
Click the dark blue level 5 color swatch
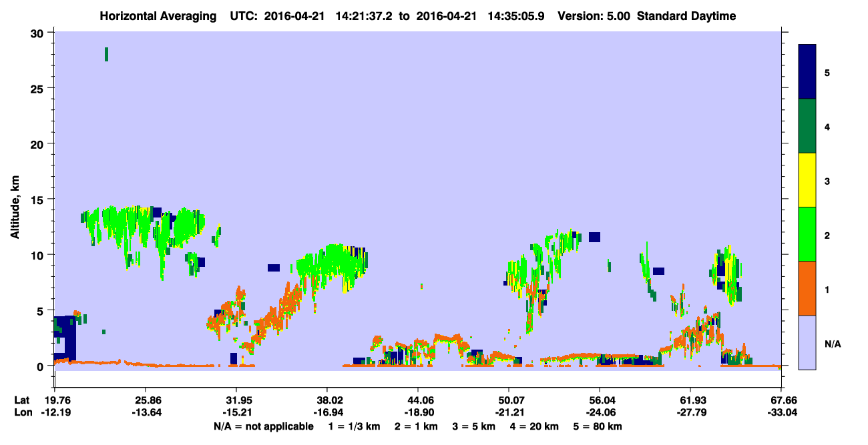807,72
